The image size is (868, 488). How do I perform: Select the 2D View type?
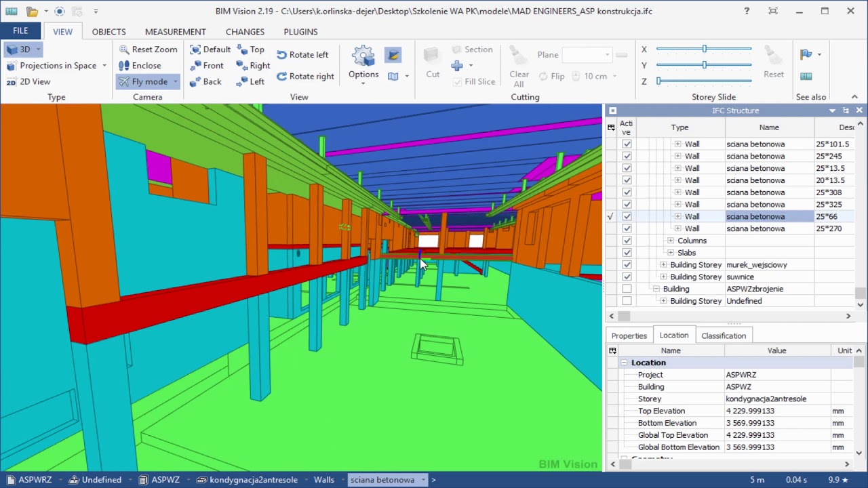pyautogui.click(x=28, y=82)
